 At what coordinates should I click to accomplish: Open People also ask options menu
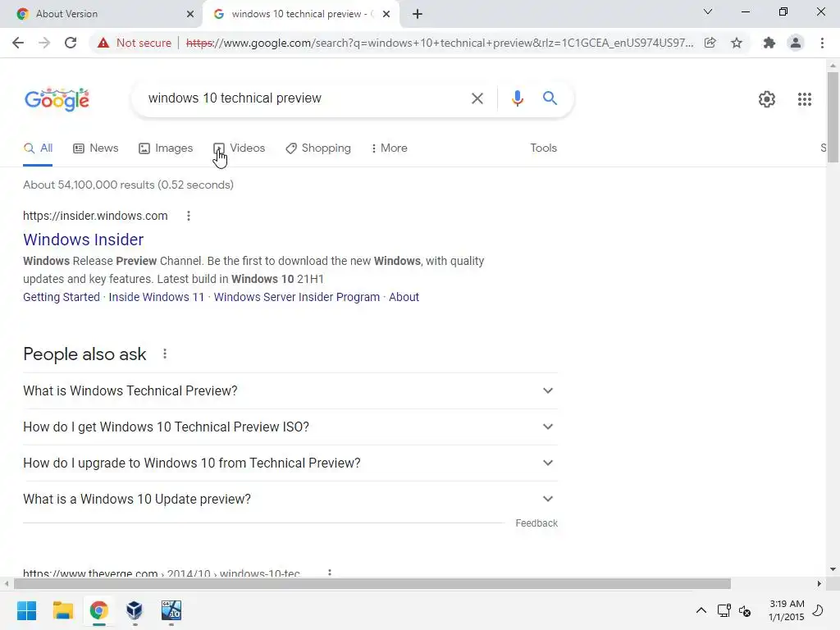[x=164, y=354]
